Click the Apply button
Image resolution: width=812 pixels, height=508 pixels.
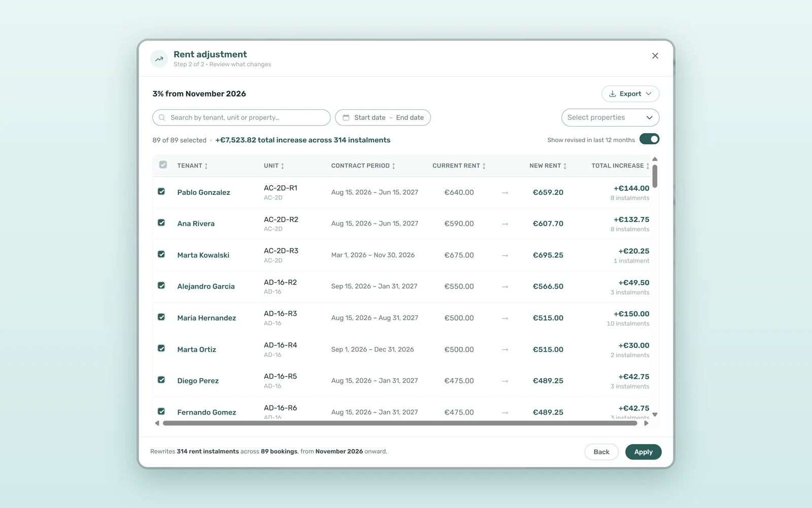click(644, 452)
